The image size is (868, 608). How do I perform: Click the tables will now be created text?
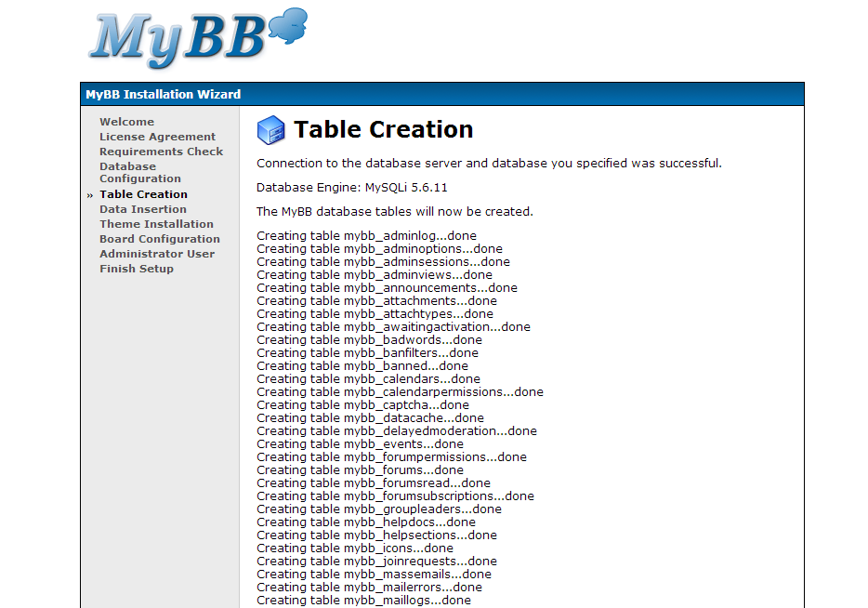point(395,212)
